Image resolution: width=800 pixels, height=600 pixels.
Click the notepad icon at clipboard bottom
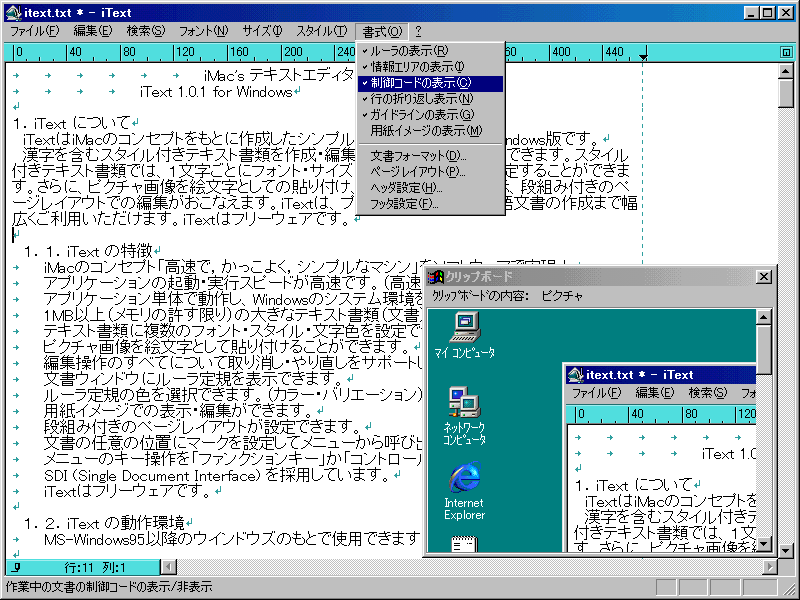coord(464,544)
